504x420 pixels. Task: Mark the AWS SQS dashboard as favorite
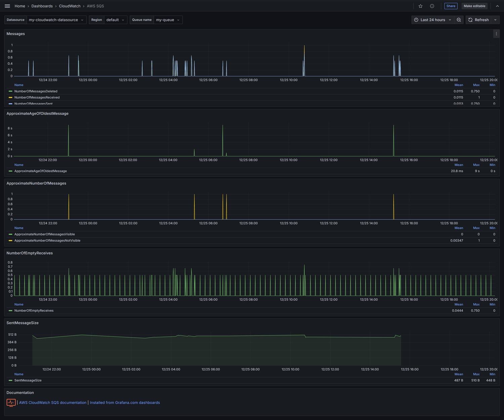[x=420, y=6]
